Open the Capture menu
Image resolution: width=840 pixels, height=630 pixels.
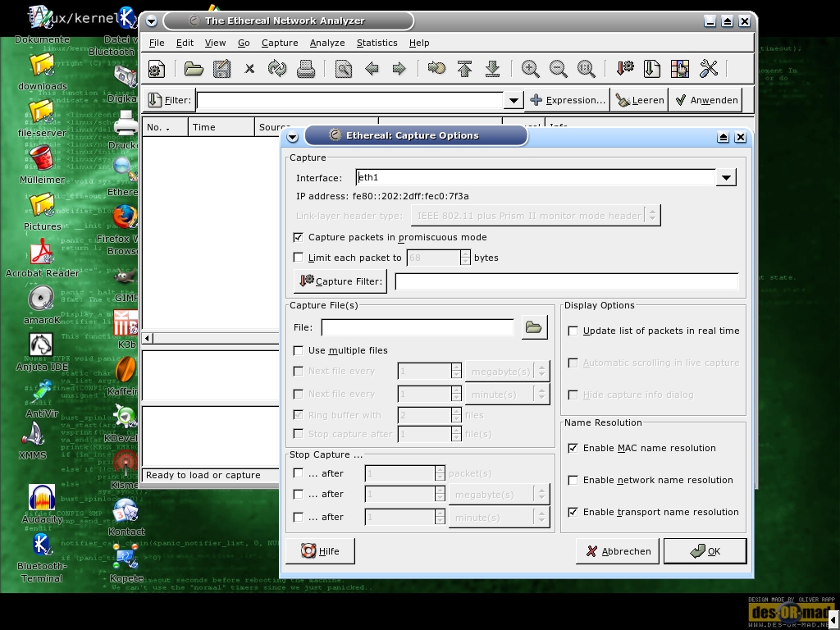pos(280,43)
